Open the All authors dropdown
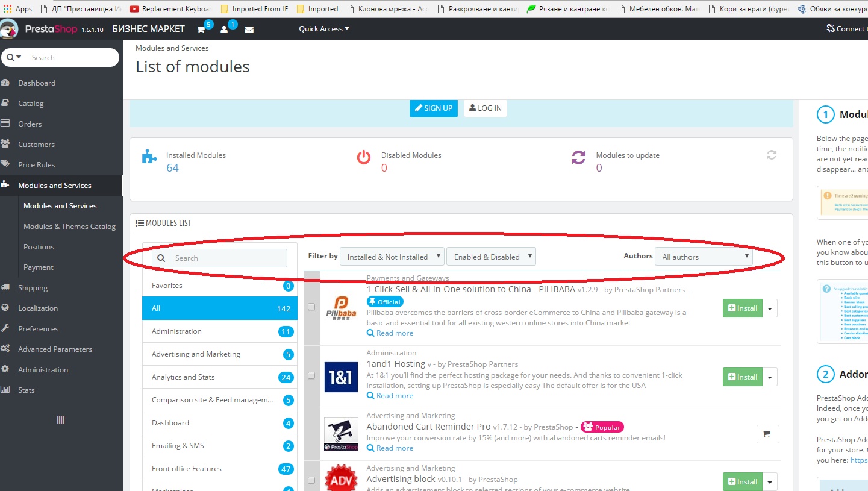This screenshot has width=868, height=491. click(x=704, y=257)
